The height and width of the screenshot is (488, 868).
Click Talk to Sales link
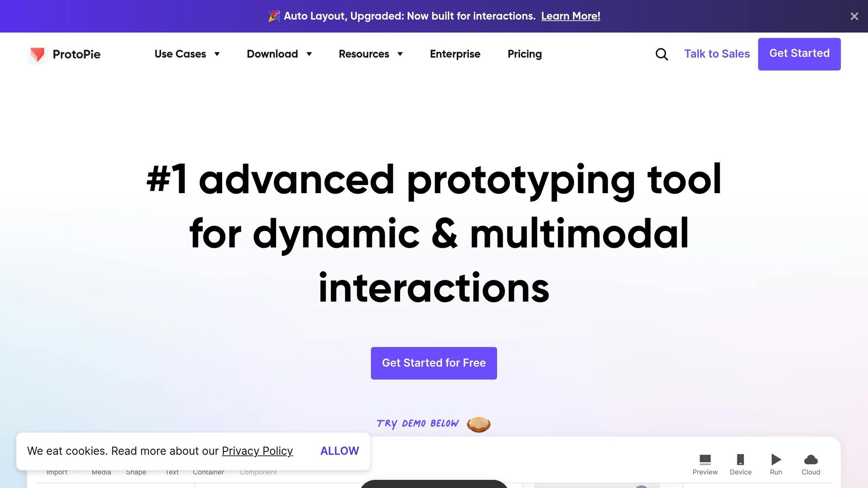pos(717,54)
